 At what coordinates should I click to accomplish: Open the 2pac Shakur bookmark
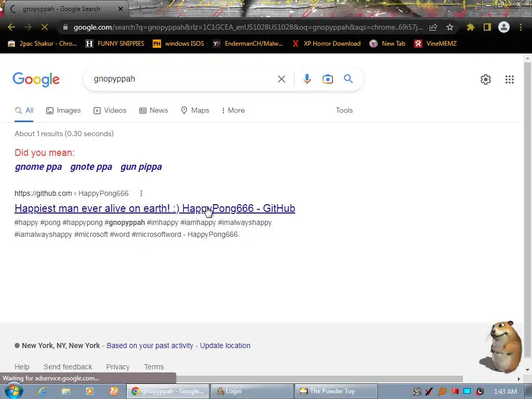coord(43,44)
